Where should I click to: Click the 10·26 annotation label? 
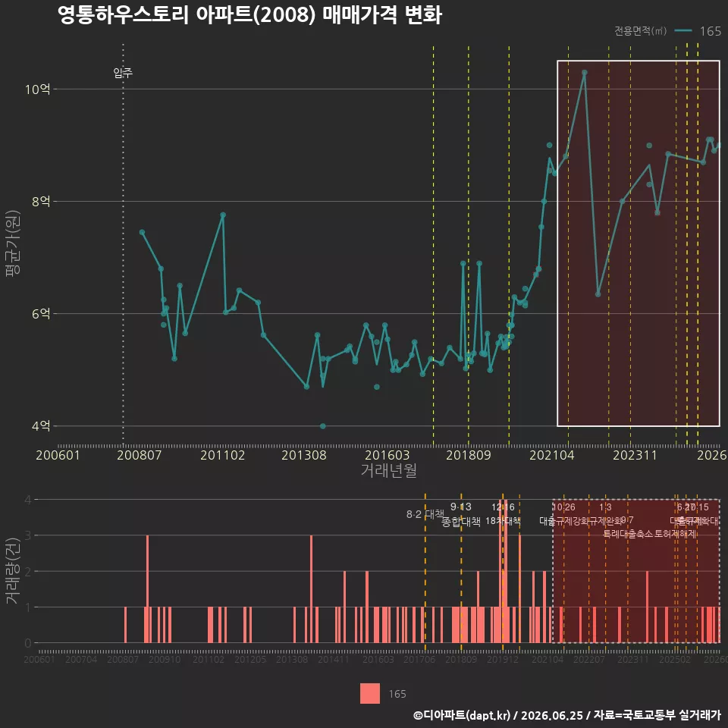563,507
